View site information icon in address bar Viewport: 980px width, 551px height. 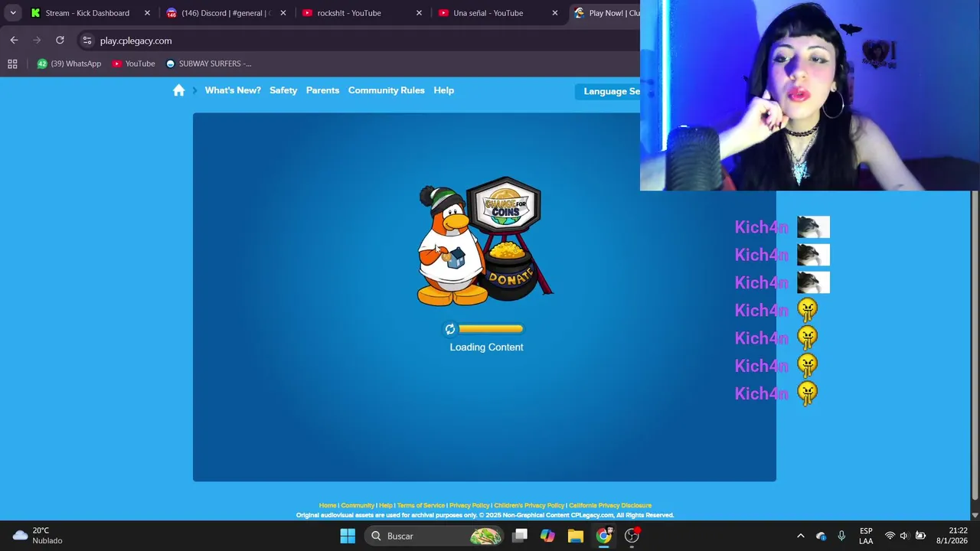pyautogui.click(x=87, y=41)
